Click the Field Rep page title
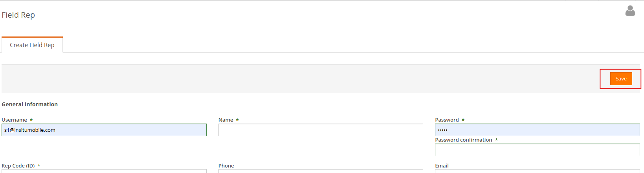644x173 pixels. pyautogui.click(x=18, y=15)
